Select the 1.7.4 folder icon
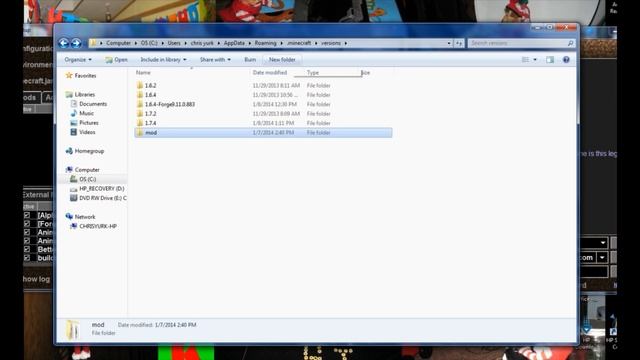 [x=140, y=123]
